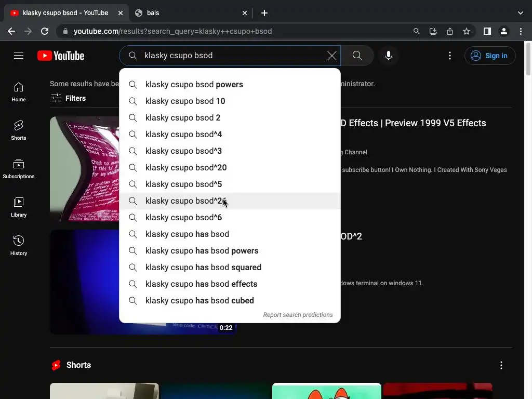Screen dimensions: 532x399
Task: Click the zoom magnifier icon in the address bar
Action: [x=416, y=31]
